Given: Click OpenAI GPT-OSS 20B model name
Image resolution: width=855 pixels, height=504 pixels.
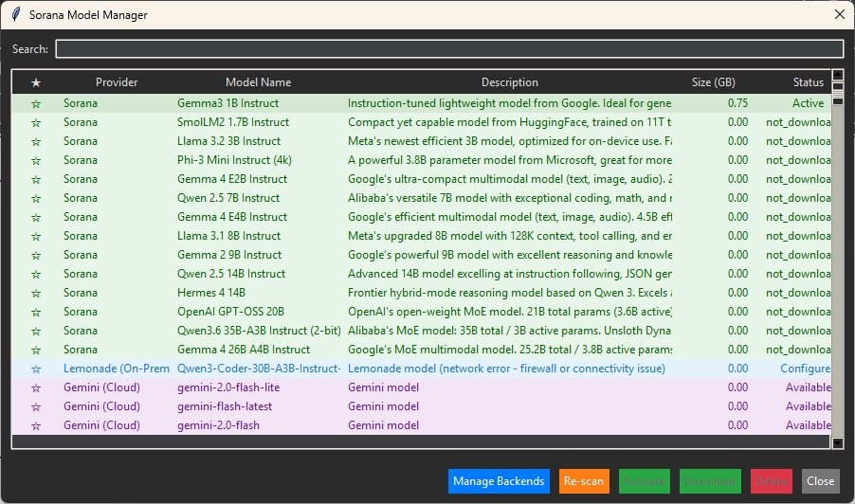Looking at the screenshot, I should 230,312.
